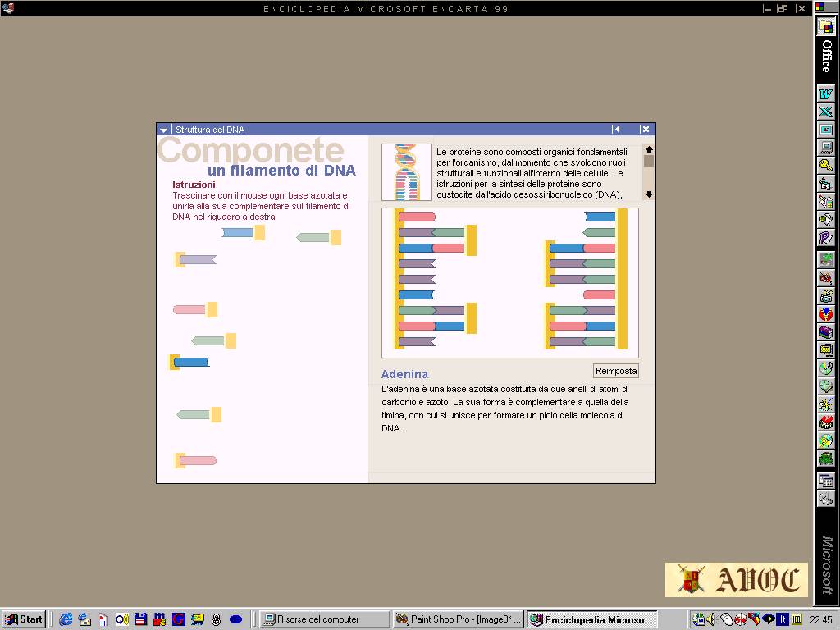The width and height of the screenshot is (840, 630).
Task: Minimize the Encarta 99 main window
Action: click(768, 8)
